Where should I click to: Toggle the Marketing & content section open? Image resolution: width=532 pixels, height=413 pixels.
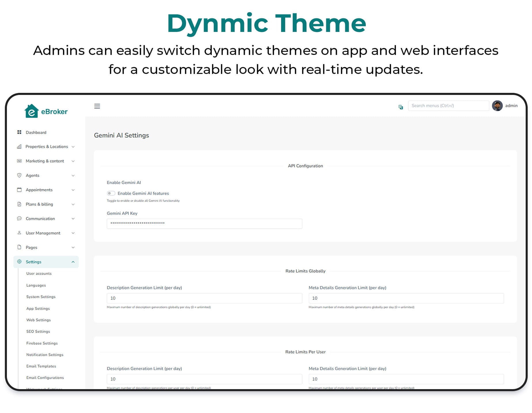tap(73, 161)
